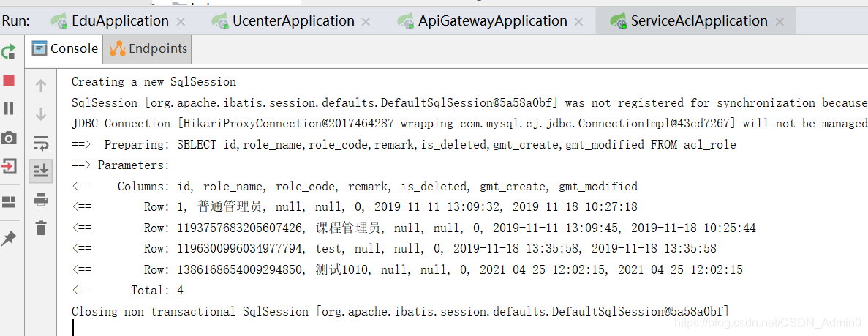
Task: Click the row containing 普通管理员
Action: point(354,207)
